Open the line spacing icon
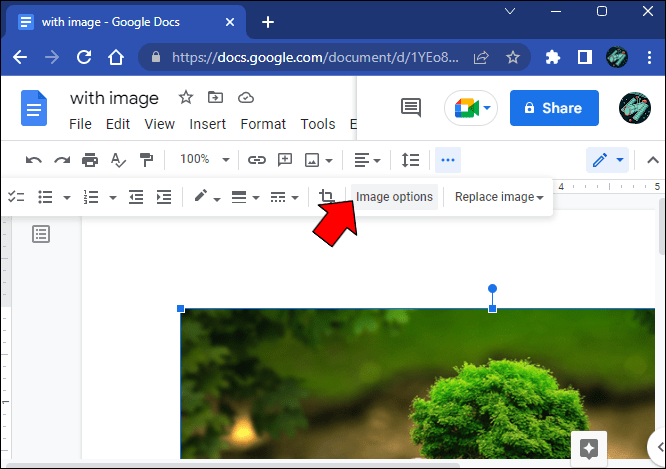The width and height of the screenshot is (666, 469). click(x=410, y=160)
